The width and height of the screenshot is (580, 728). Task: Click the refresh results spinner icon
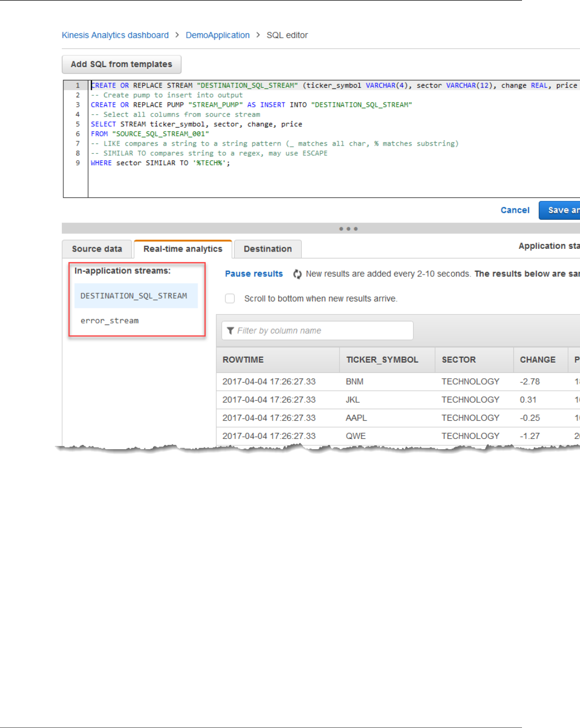(297, 274)
